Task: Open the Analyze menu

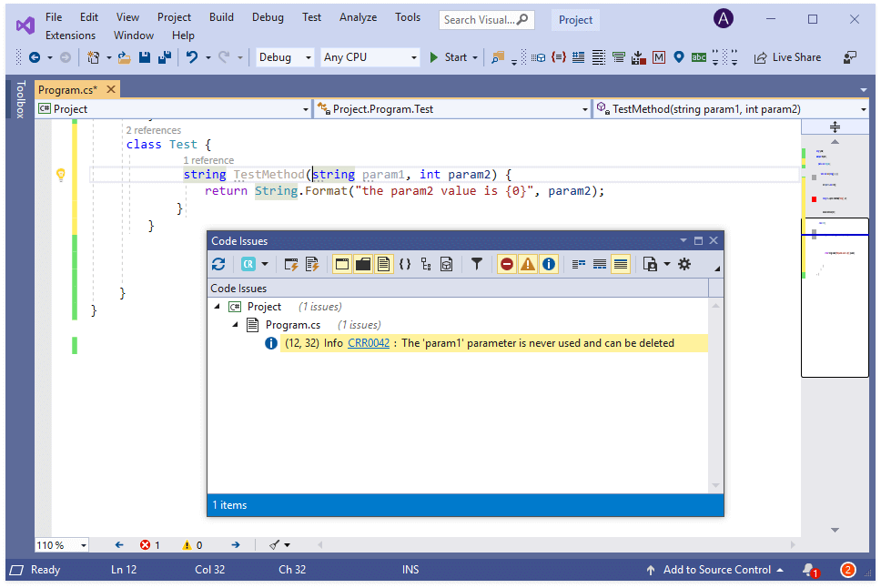Action: pos(358,16)
